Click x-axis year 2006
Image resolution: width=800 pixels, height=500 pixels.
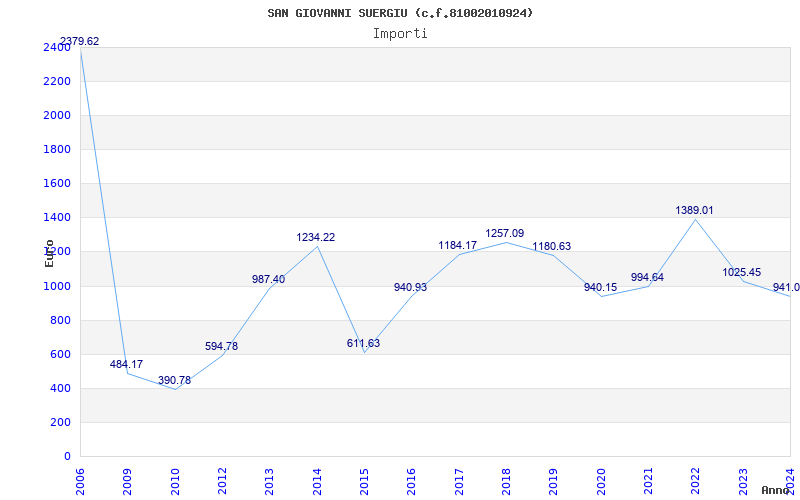[x=80, y=481]
